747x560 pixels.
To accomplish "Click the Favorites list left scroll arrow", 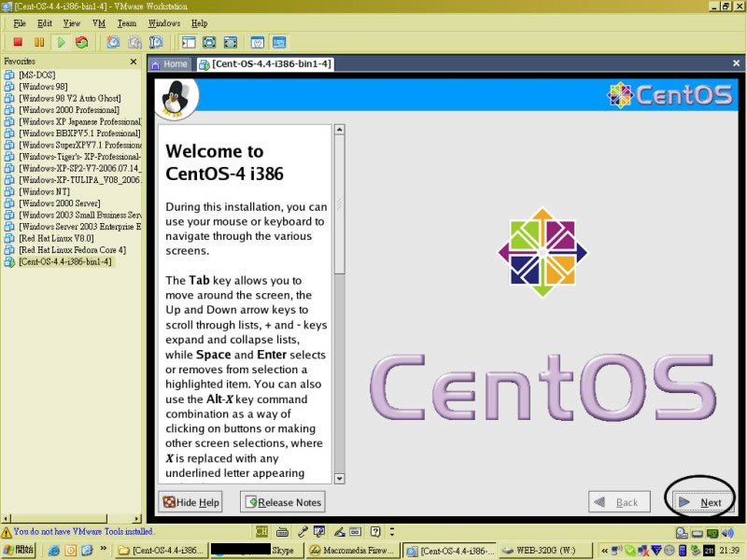I will pyautogui.click(x=6, y=519).
